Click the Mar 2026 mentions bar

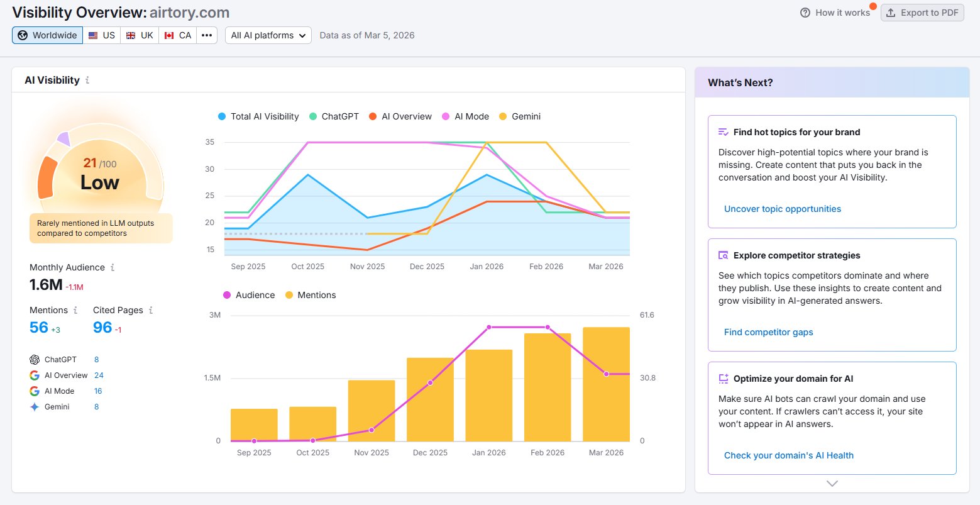(x=606, y=384)
